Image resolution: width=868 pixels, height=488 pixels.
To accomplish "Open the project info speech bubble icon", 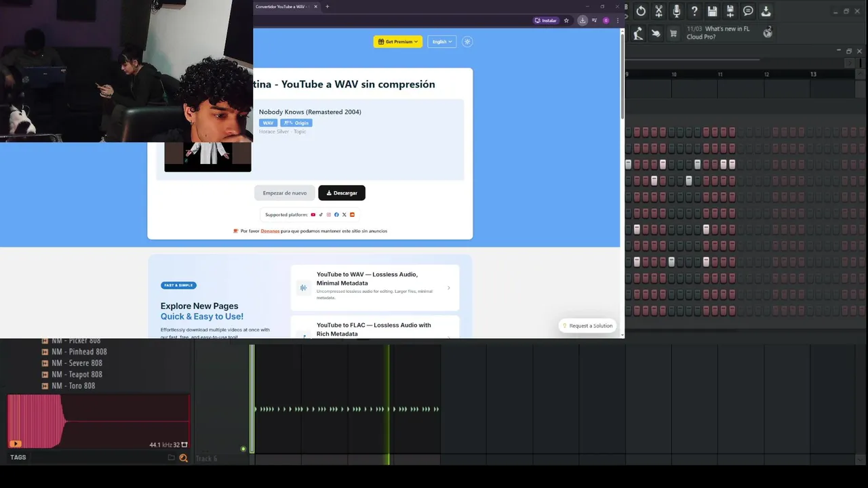I will (x=748, y=11).
